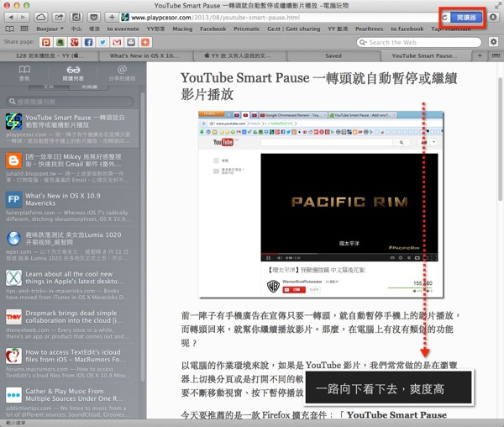Open Reading List item 'YouTube Smart Pause'
This screenshot has width=504, height=427.
[x=69, y=129]
